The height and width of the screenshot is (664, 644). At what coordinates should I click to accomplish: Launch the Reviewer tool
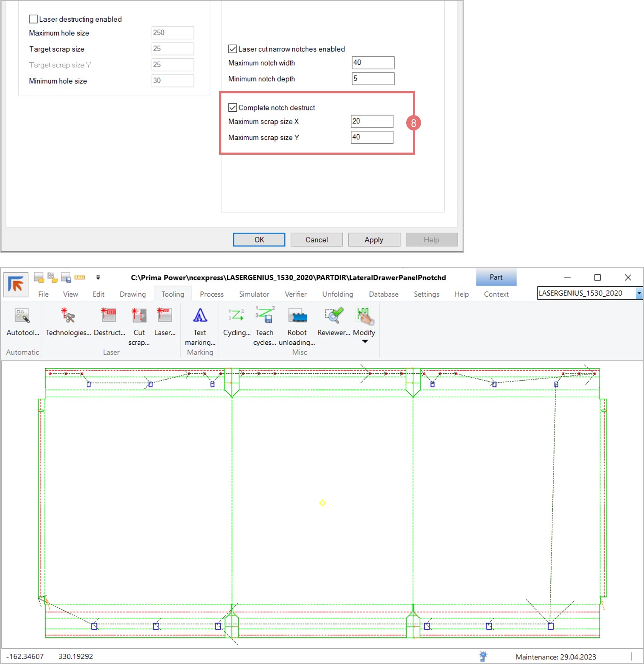[x=333, y=316]
